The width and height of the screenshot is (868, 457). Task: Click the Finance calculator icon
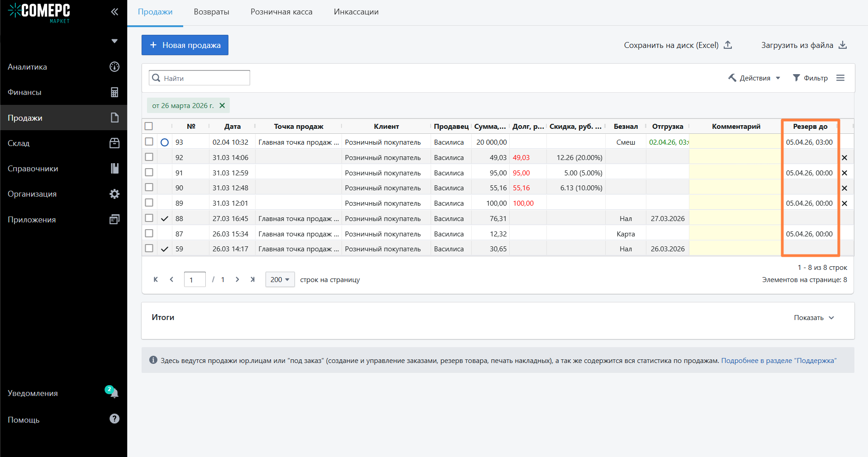pos(114,92)
